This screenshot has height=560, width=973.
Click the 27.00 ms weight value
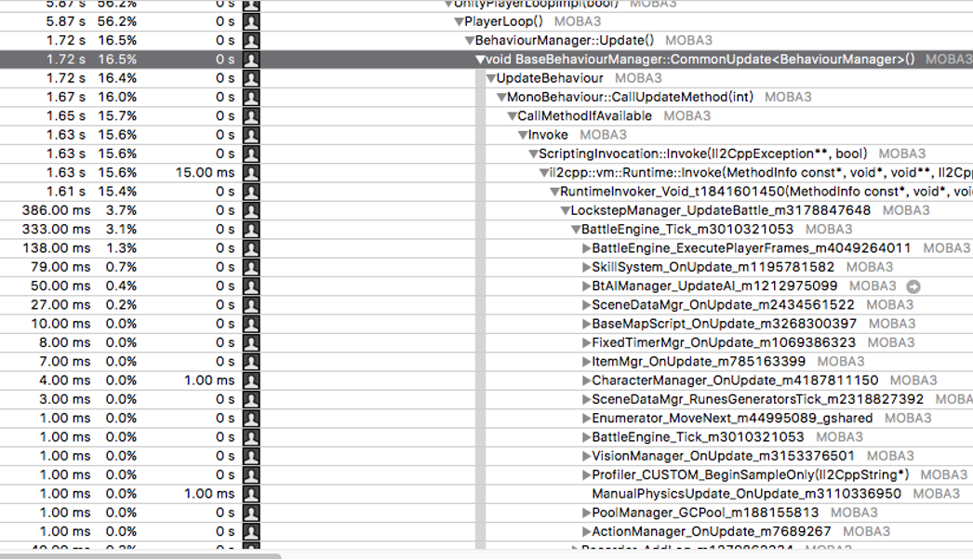coord(60,305)
